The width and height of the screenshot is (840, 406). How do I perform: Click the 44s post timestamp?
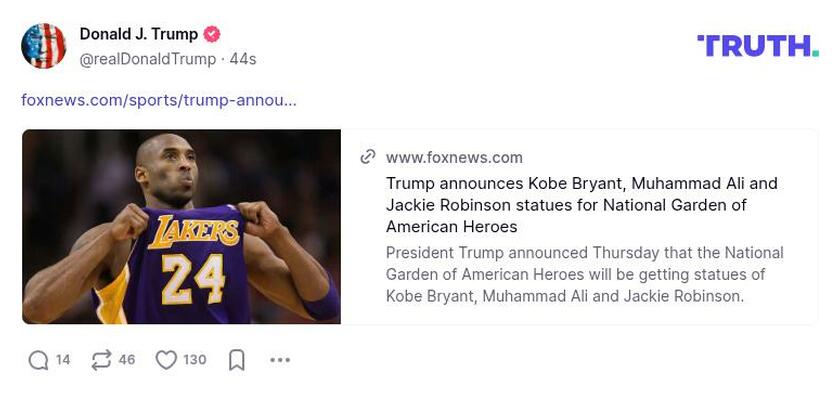pos(243,59)
